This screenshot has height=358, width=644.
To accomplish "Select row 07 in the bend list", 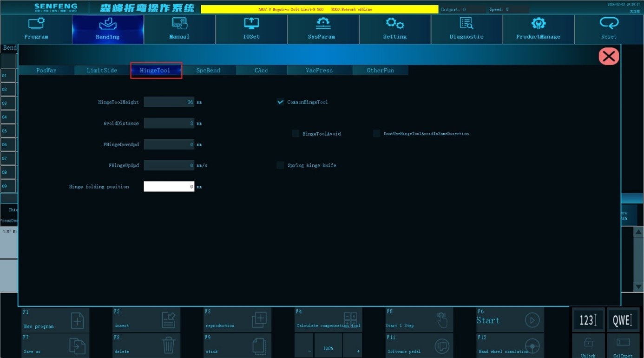I will click(8, 158).
